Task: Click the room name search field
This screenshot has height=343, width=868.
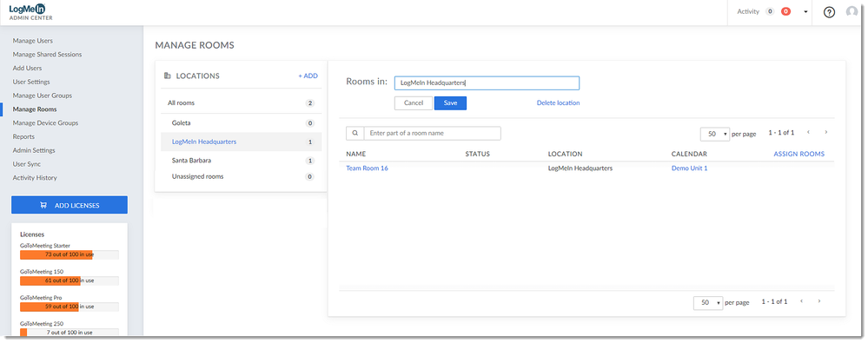Action: (432, 134)
